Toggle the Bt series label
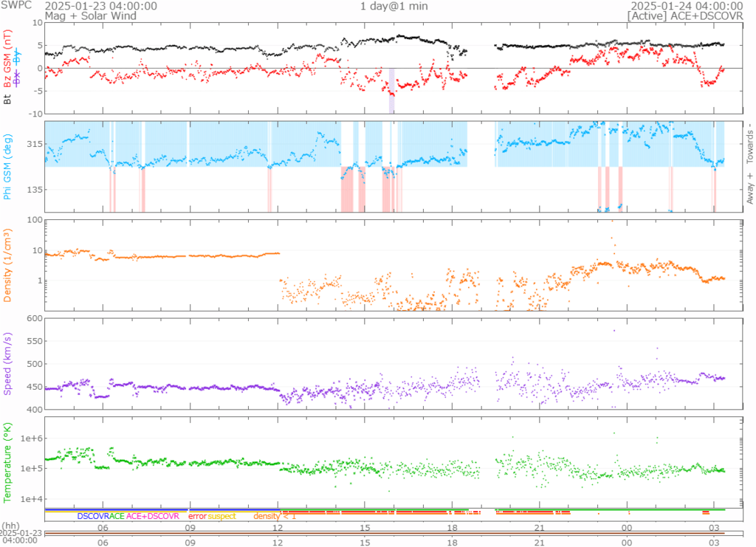The width and height of the screenshot is (756, 547). coord(8,99)
